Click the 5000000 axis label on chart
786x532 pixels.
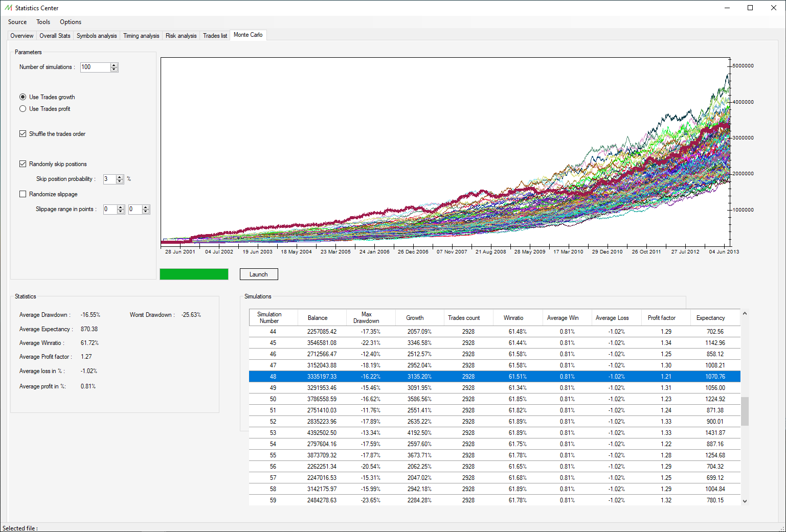(x=743, y=66)
